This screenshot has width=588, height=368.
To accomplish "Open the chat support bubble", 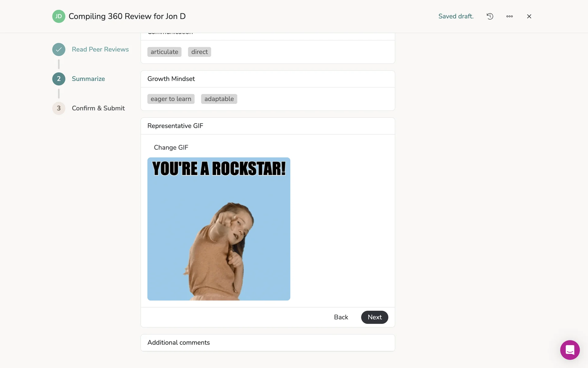I will pyautogui.click(x=570, y=350).
